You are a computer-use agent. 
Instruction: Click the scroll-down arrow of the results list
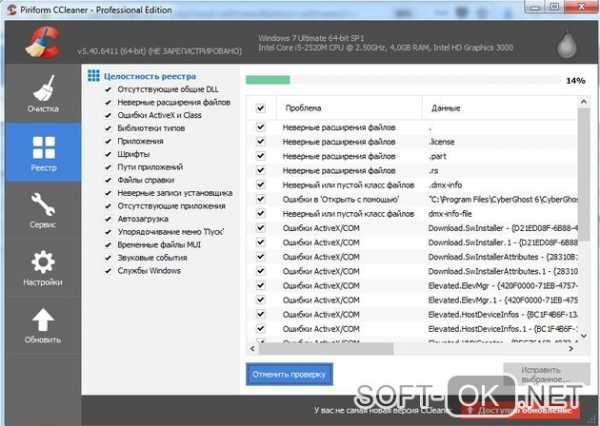pos(583,336)
